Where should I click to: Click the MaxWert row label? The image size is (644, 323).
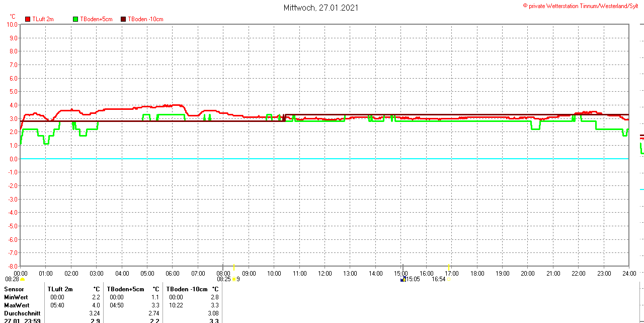17,305
